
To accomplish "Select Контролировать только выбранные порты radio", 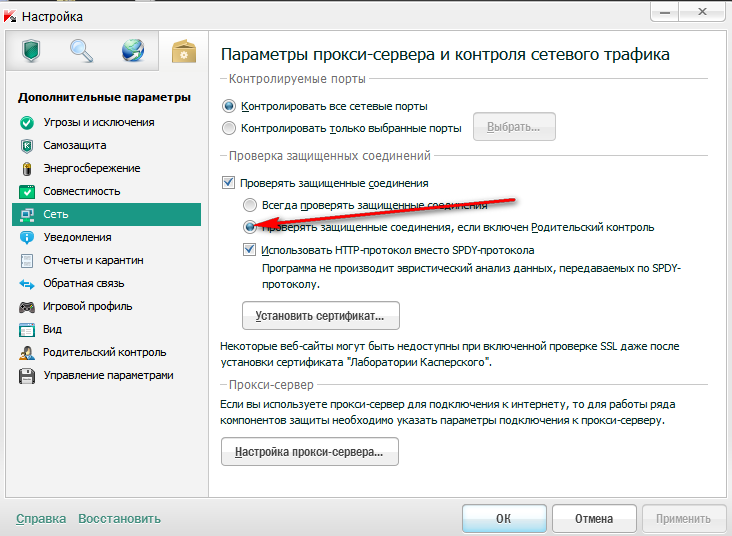I will click(229, 128).
